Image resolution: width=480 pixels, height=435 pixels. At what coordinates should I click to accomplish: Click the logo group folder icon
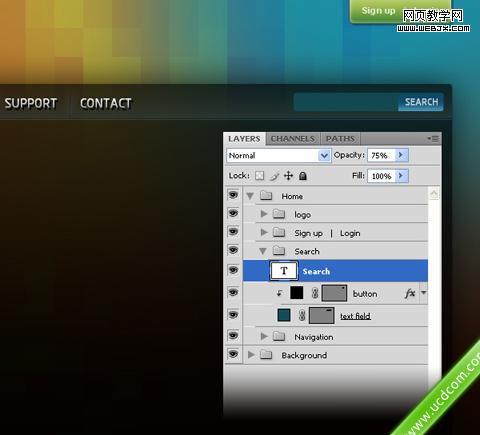279,214
